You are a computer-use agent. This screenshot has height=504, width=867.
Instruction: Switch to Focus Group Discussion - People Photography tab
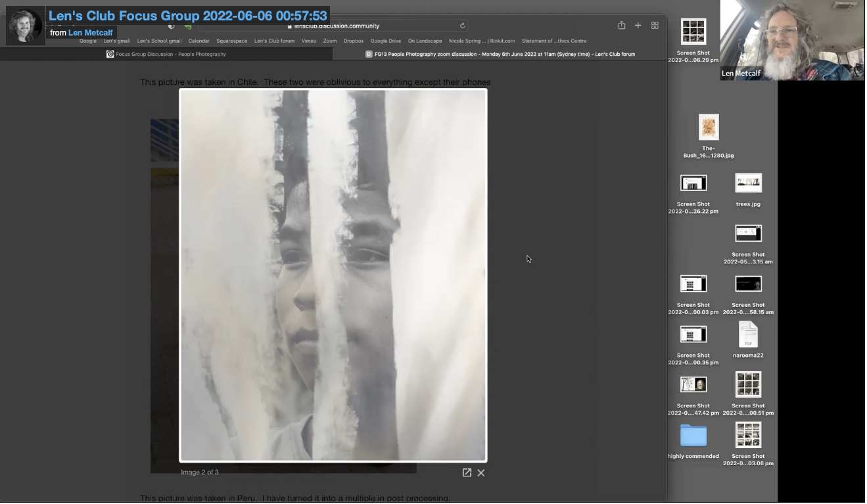pos(166,54)
